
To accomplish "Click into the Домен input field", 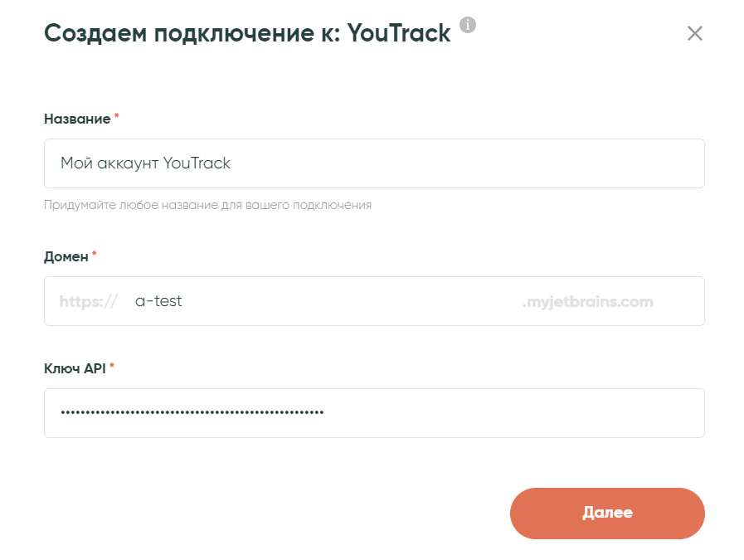I will click(348, 301).
